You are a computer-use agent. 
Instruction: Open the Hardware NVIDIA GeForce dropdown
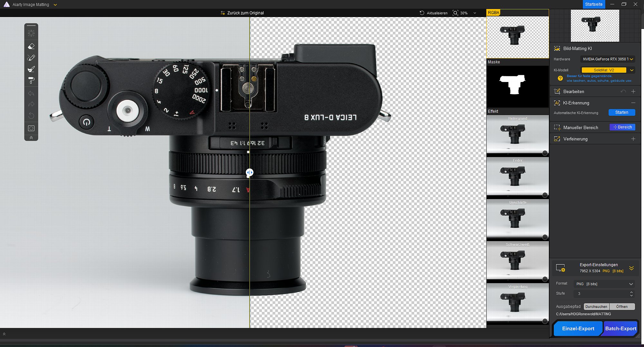coord(608,59)
